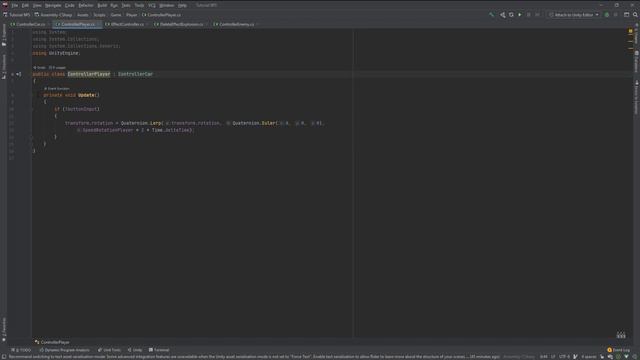
Task: Click the Unity pause button
Action: 529,15
